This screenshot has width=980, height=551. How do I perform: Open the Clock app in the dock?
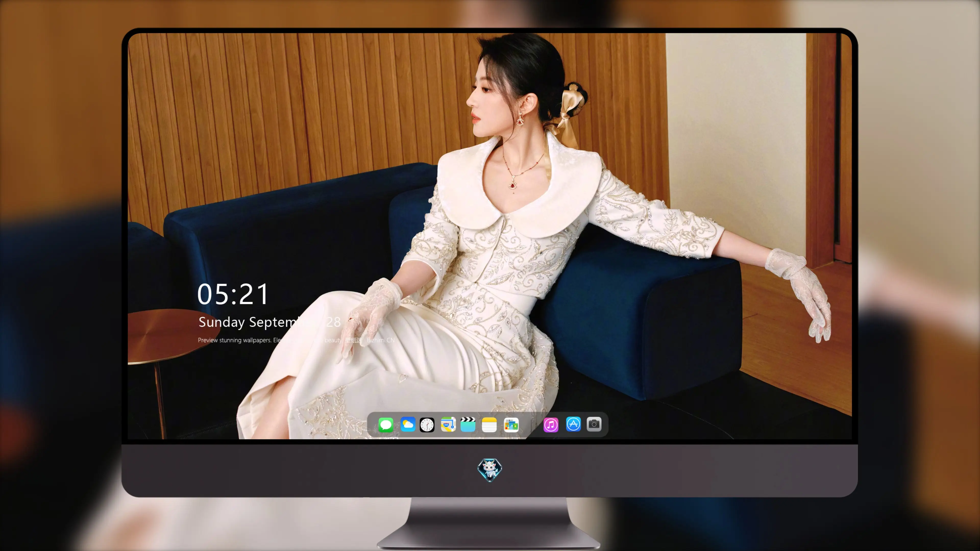coord(427,424)
